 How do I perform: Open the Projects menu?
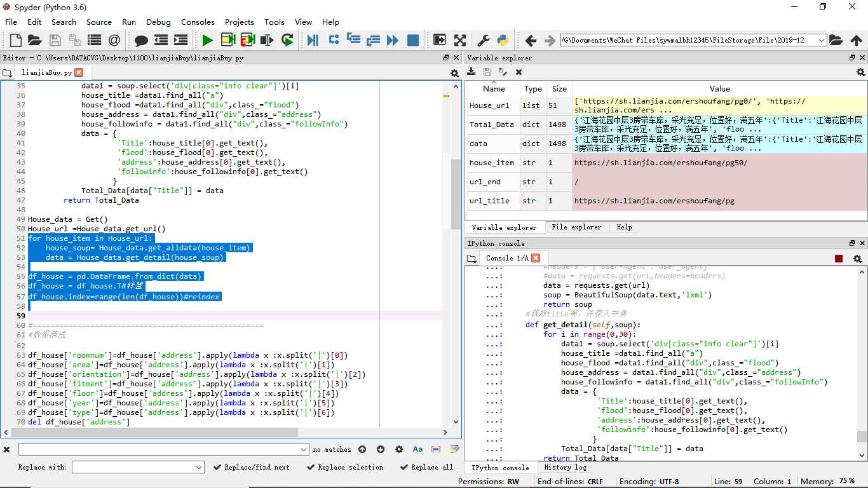[240, 22]
